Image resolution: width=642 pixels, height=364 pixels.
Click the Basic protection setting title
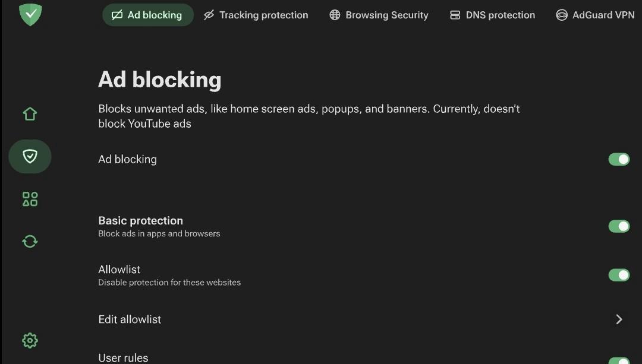[140, 221]
